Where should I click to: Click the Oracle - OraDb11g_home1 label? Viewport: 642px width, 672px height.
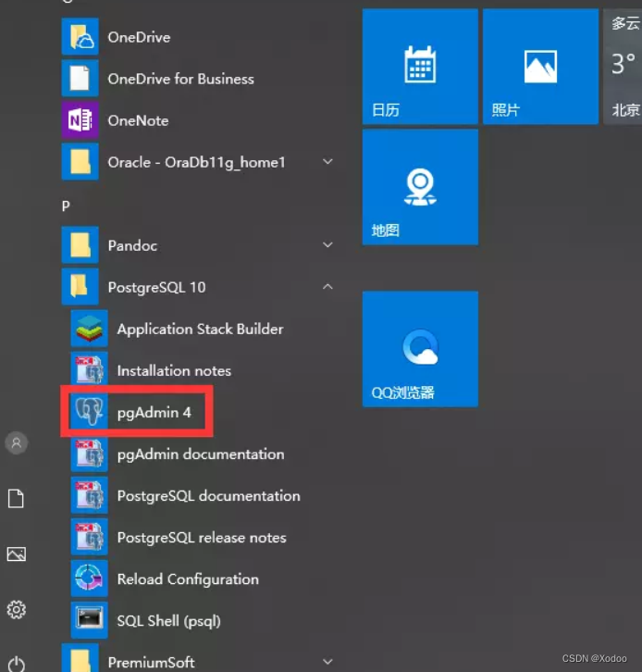(x=197, y=162)
